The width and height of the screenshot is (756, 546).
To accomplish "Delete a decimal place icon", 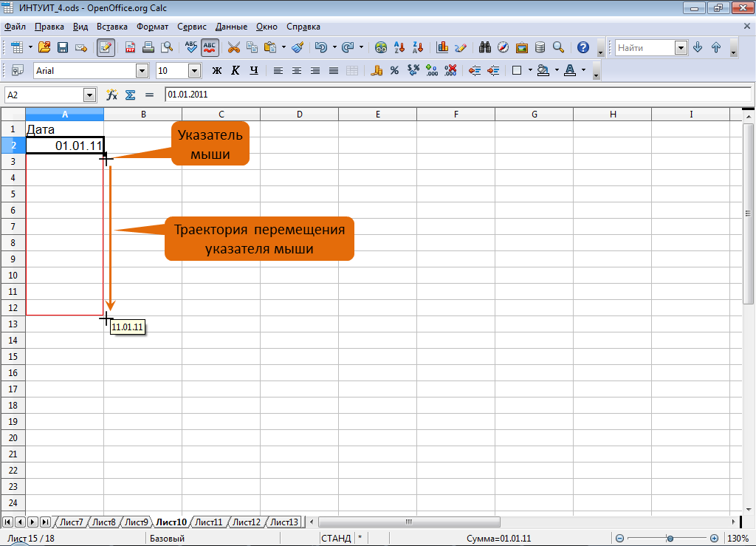I will pyautogui.click(x=450, y=70).
